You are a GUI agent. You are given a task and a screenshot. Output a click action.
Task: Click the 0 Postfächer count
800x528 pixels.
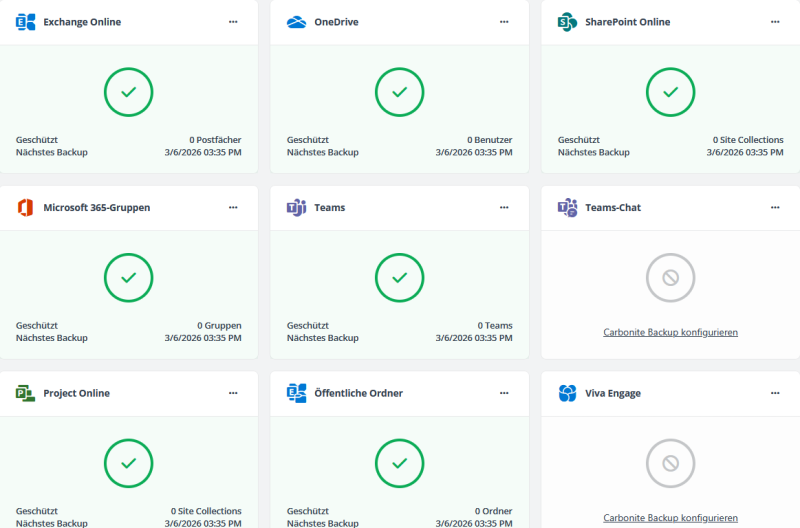tap(215, 140)
